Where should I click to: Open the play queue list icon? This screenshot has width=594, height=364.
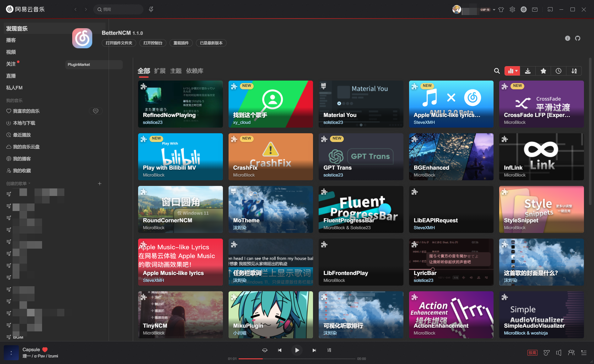(584, 353)
